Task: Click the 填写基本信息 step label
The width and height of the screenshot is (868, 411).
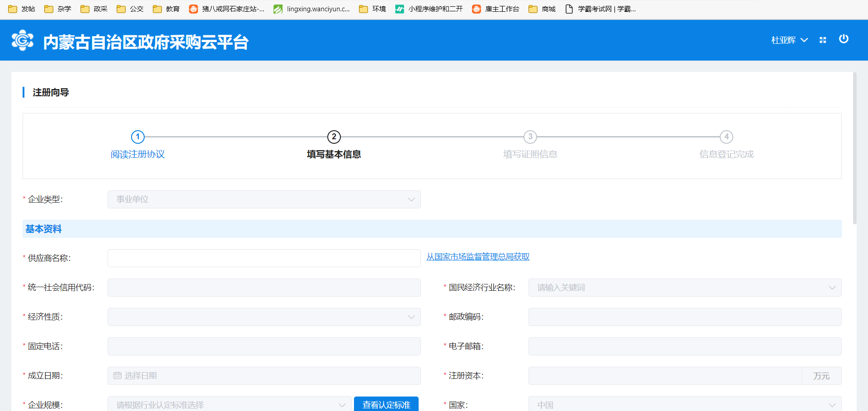Action: pyautogui.click(x=334, y=154)
